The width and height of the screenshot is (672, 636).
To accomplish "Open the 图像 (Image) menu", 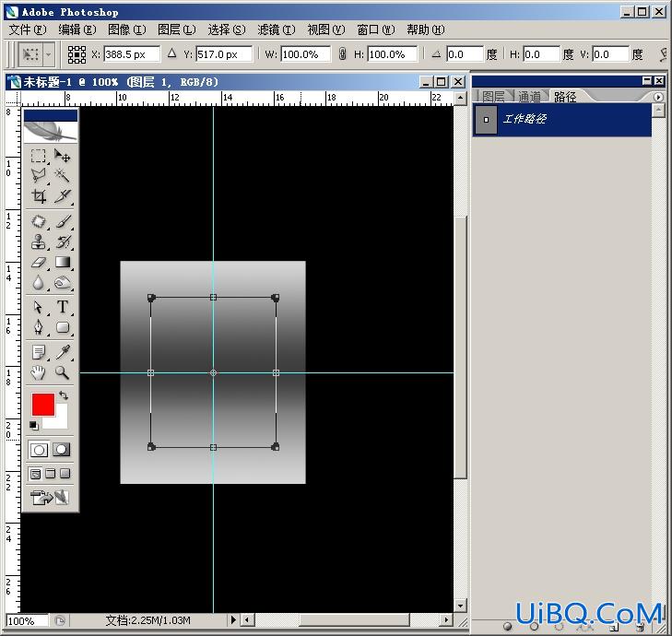I will (x=127, y=29).
